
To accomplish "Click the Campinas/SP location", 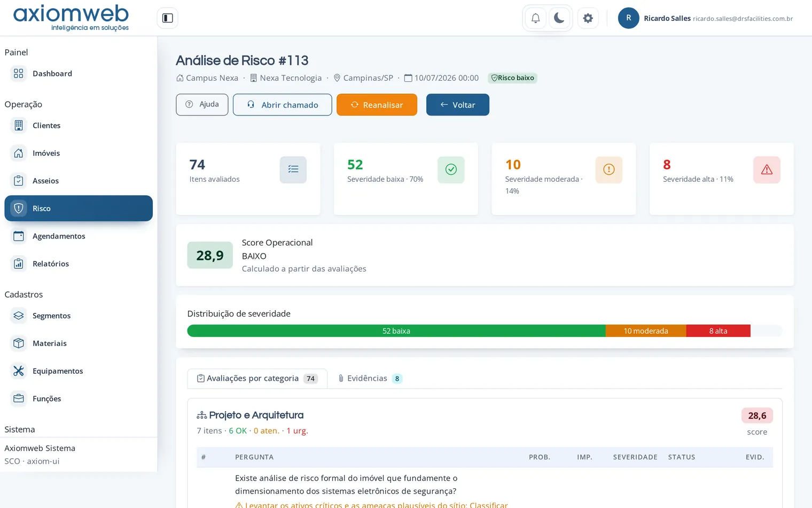I will 368,78.
